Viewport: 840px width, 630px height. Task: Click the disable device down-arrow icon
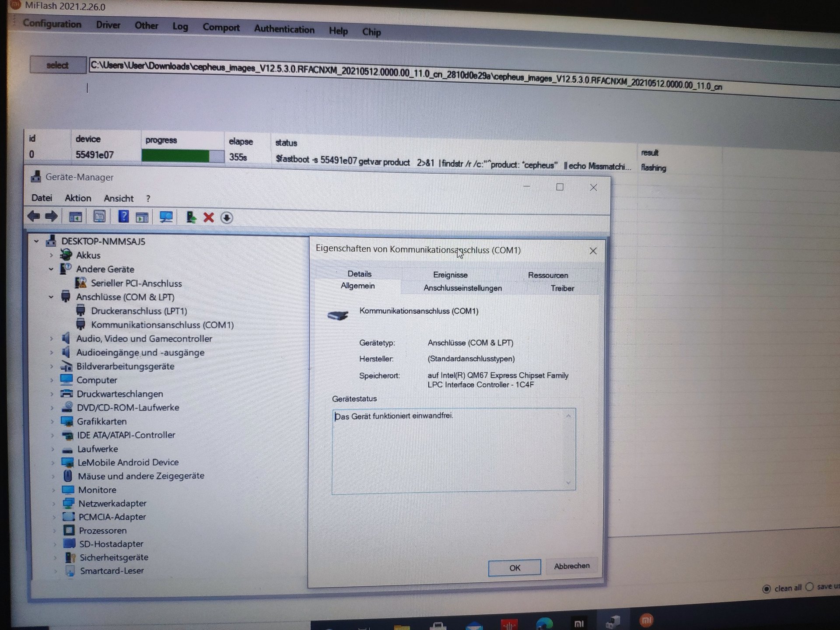tap(227, 218)
